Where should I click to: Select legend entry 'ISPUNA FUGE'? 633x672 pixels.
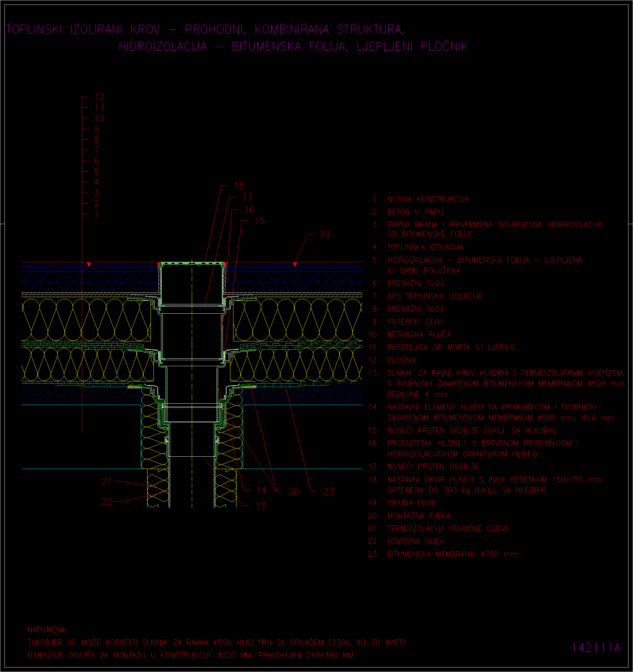(411, 503)
